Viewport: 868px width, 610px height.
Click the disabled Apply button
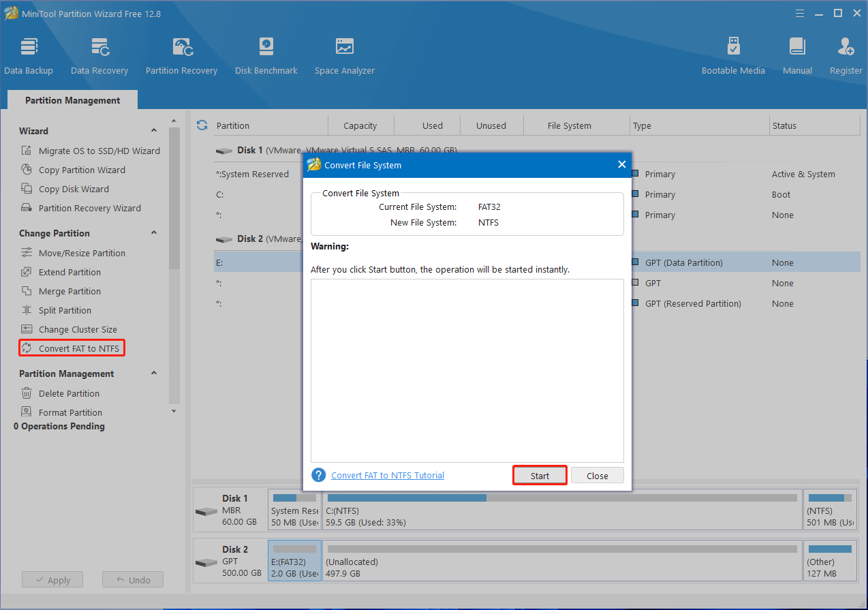[52, 580]
